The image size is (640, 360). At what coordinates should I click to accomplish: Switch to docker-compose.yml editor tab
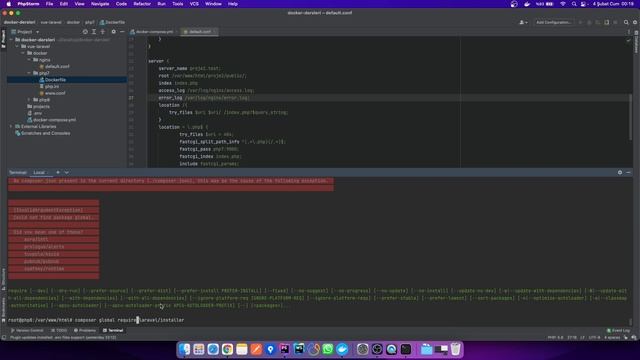(153, 31)
